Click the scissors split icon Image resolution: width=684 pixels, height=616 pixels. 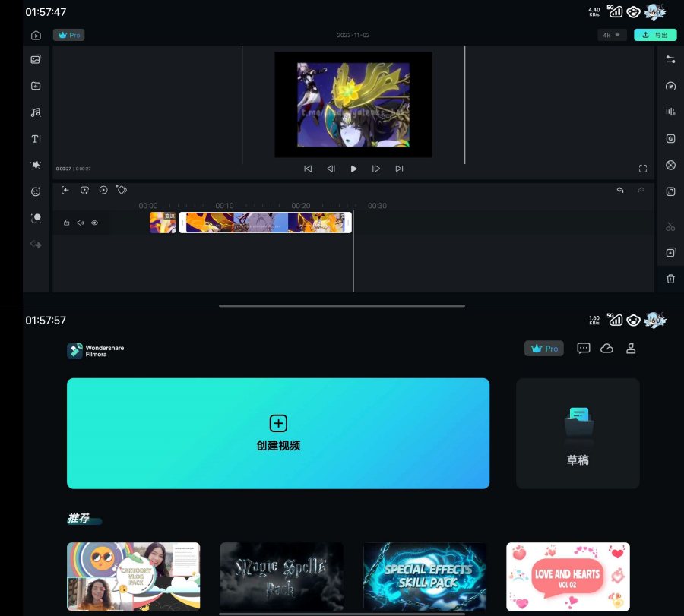pos(670,226)
